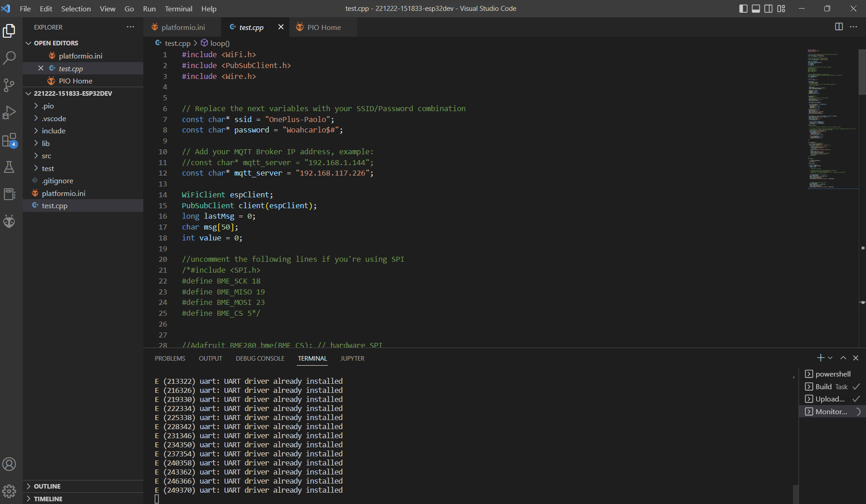Expand the src folder

click(x=46, y=156)
